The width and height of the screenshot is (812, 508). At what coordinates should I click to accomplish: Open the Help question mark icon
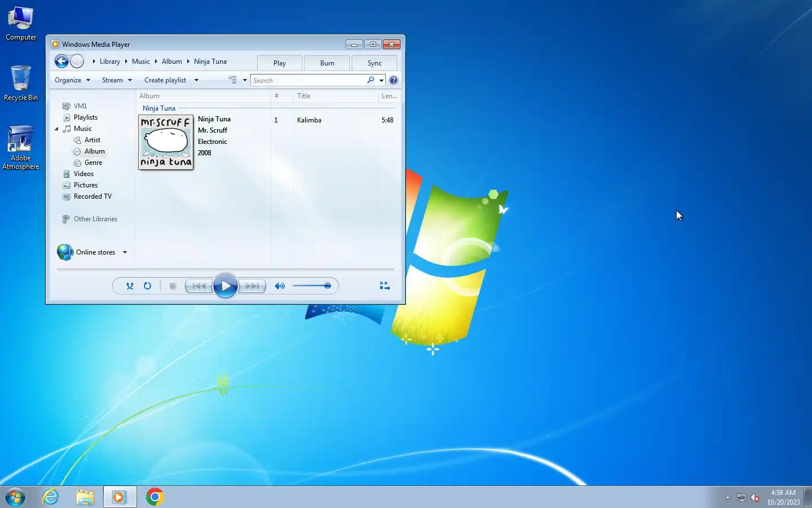click(394, 80)
